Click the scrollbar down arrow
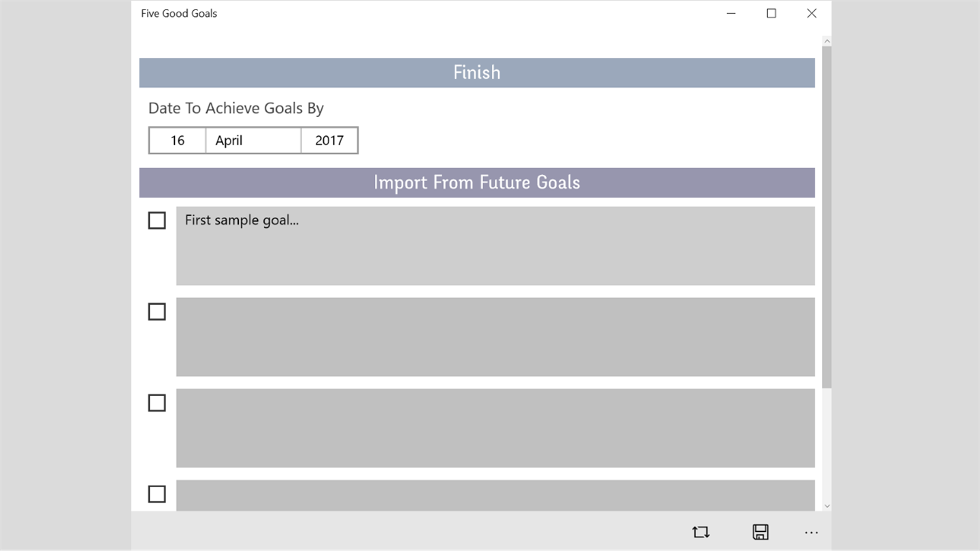980x551 pixels. click(x=827, y=505)
